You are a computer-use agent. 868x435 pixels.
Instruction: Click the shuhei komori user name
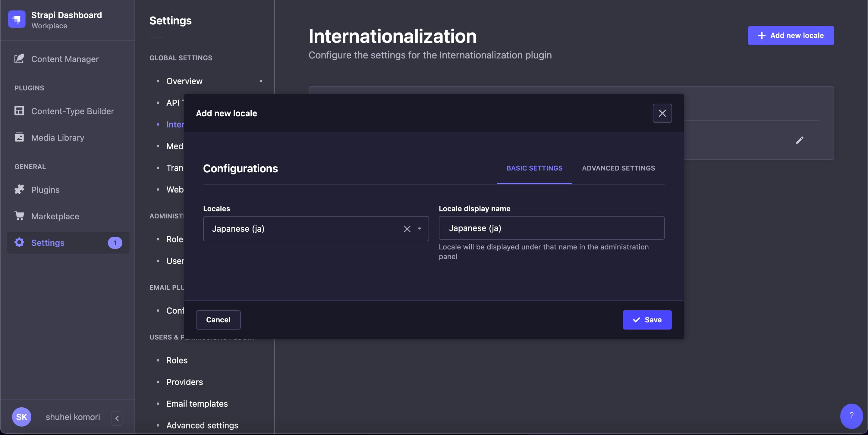coord(73,417)
